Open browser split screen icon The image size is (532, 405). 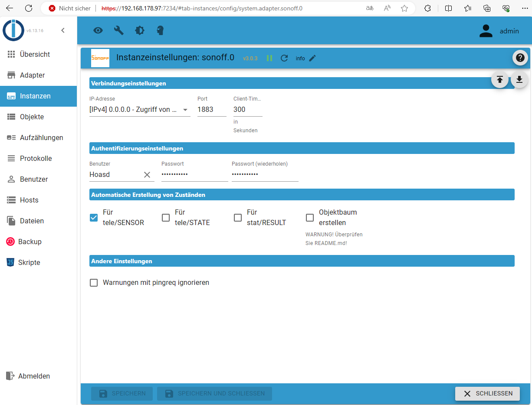click(449, 8)
